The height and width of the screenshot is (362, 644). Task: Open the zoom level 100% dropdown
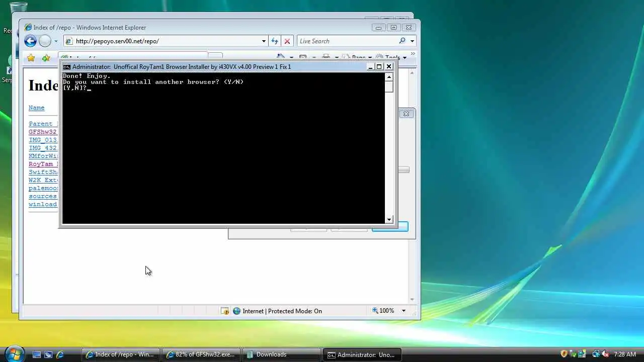tap(404, 311)
